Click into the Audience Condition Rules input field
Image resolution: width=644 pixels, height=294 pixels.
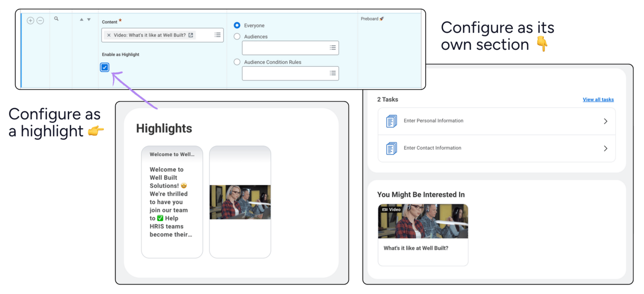[290, 73]
